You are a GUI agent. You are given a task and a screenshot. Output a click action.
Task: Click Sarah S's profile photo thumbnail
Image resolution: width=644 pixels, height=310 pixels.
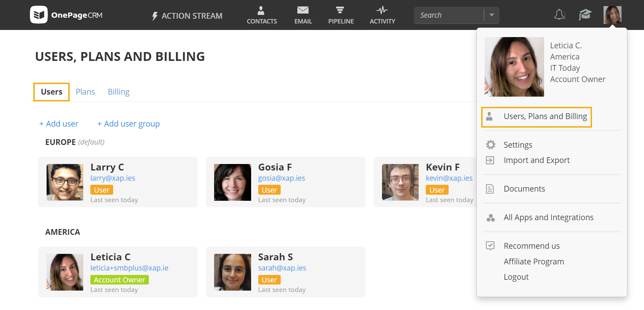(232, 272)
